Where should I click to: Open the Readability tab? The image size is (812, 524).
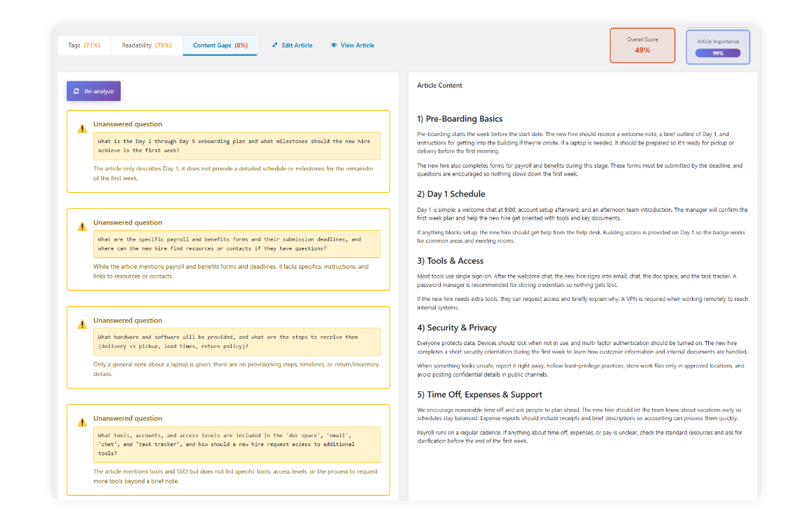click(146, 46)
